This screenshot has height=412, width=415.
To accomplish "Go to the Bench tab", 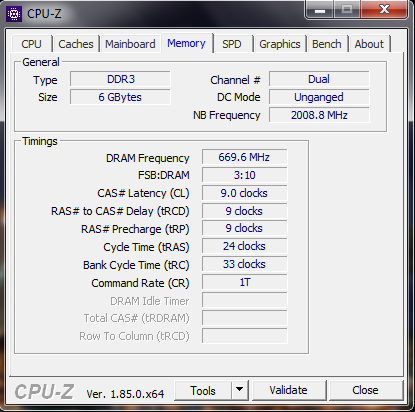I will tap(327, 44).
